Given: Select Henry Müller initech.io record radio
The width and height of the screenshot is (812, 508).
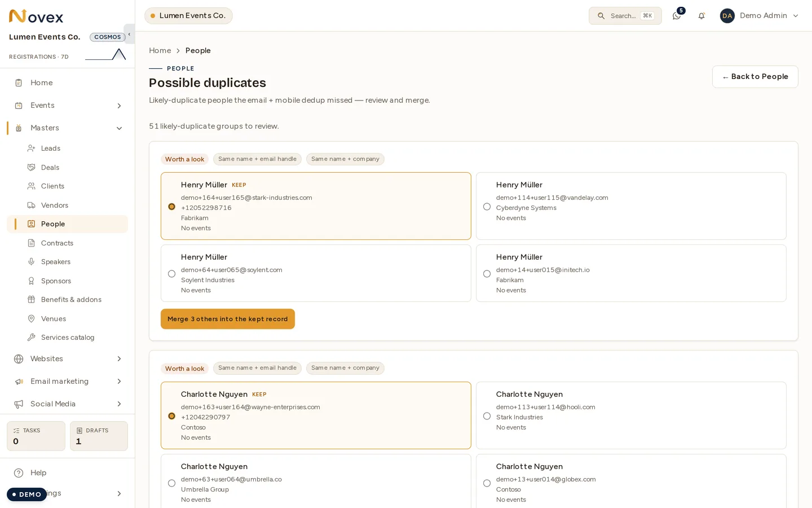Looking at the screenshot, I should click(x=487, y=274).
